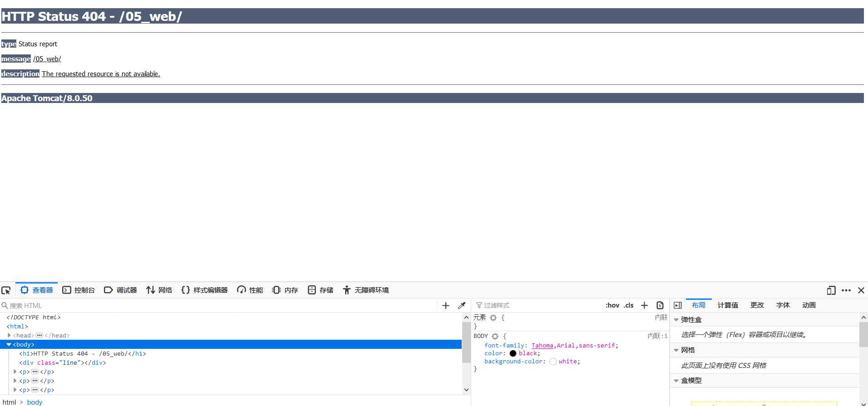Expand the second p element
868x406 pixels.
point(15,381)
